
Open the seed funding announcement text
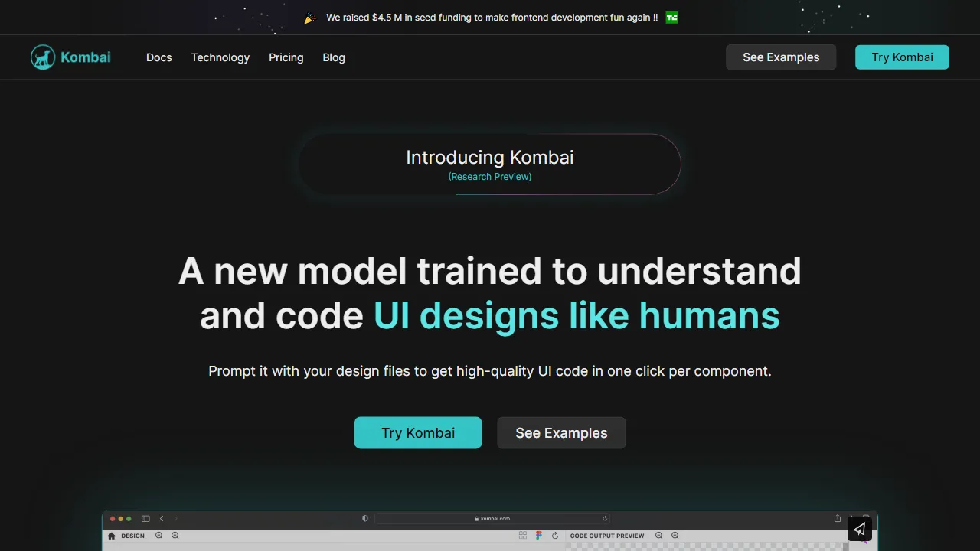[x=492, y=17]
